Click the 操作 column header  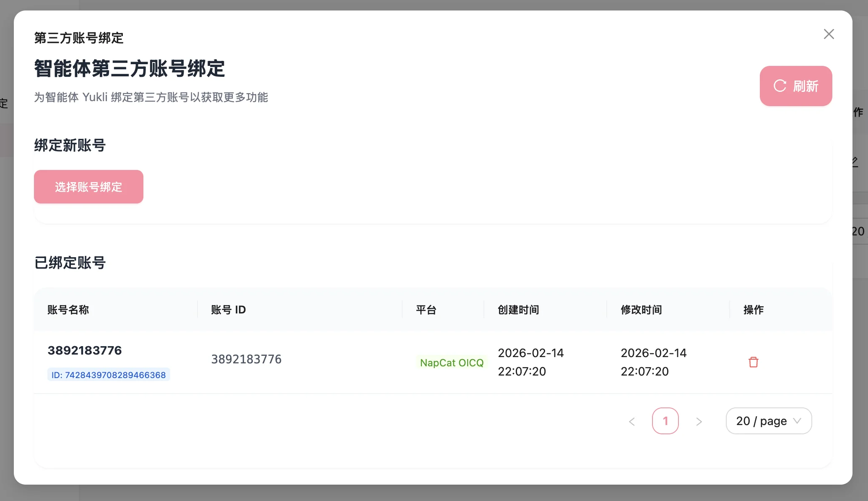(x=753, y=310)
